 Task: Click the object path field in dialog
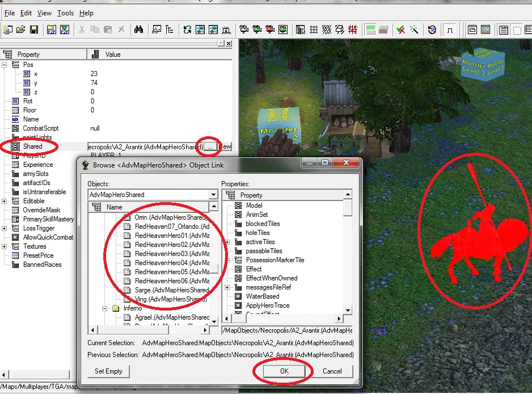coord(287,330)
